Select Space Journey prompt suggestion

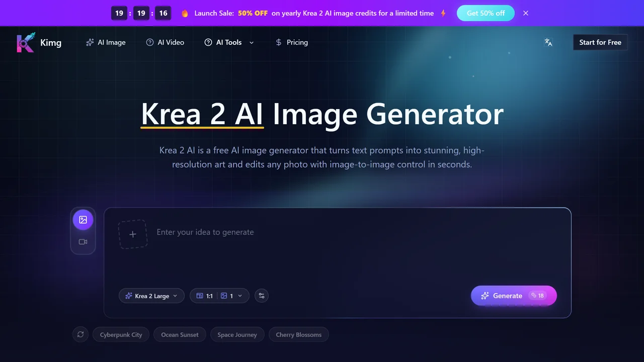point(237,334)
